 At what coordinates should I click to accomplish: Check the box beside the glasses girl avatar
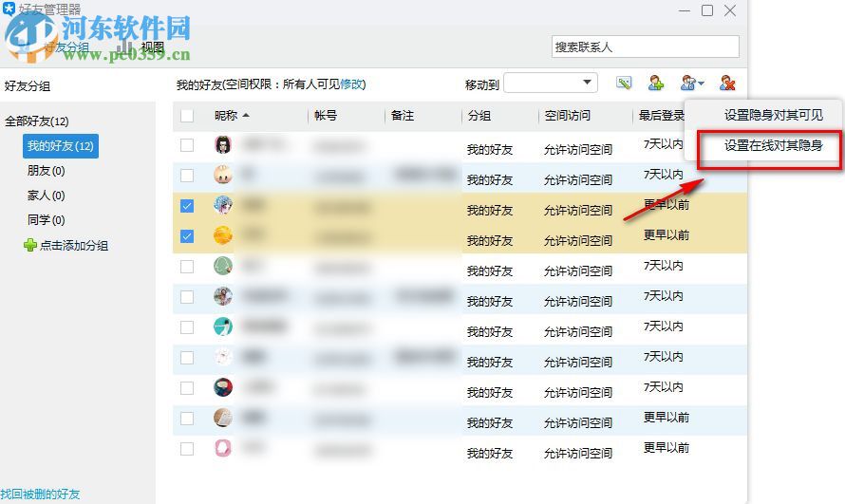click(187, 145)
